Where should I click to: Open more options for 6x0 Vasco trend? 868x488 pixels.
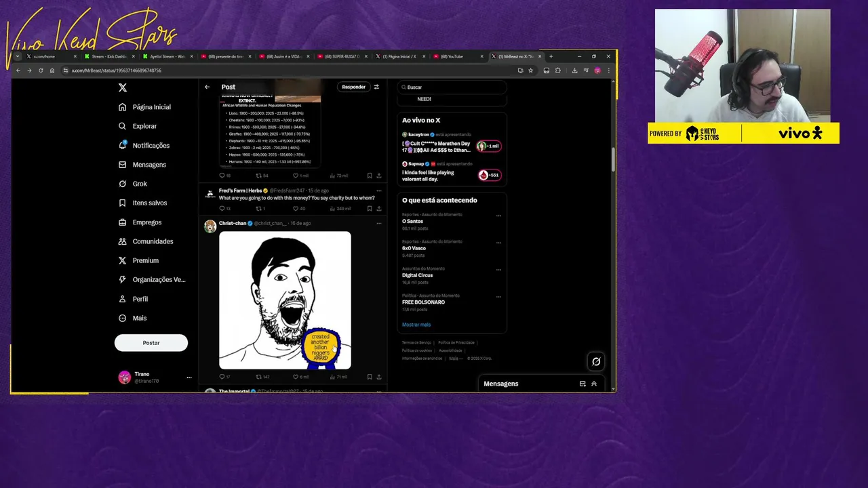click(498, 243)
